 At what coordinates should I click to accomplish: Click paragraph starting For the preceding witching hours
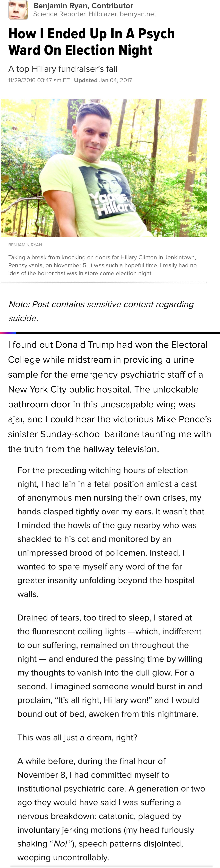tap(111, 532)
